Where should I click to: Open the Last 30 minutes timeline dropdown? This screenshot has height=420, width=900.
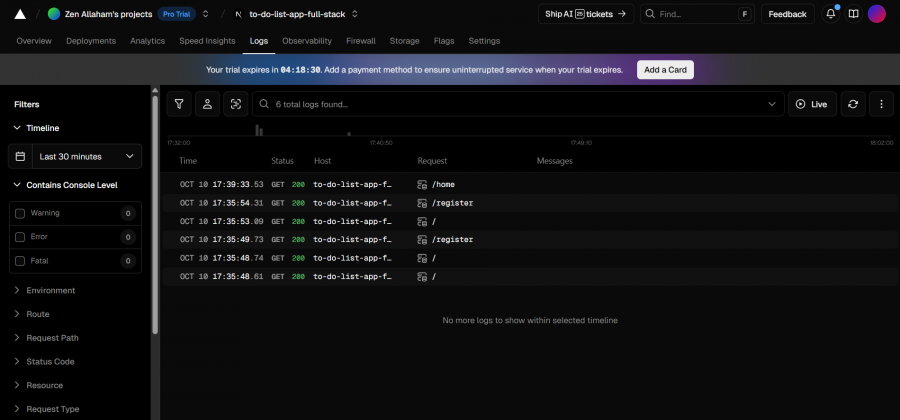pos(75,156)
